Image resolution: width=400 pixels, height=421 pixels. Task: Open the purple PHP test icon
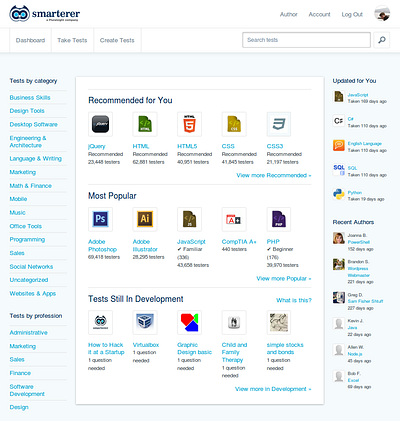[x=279, y=219]
